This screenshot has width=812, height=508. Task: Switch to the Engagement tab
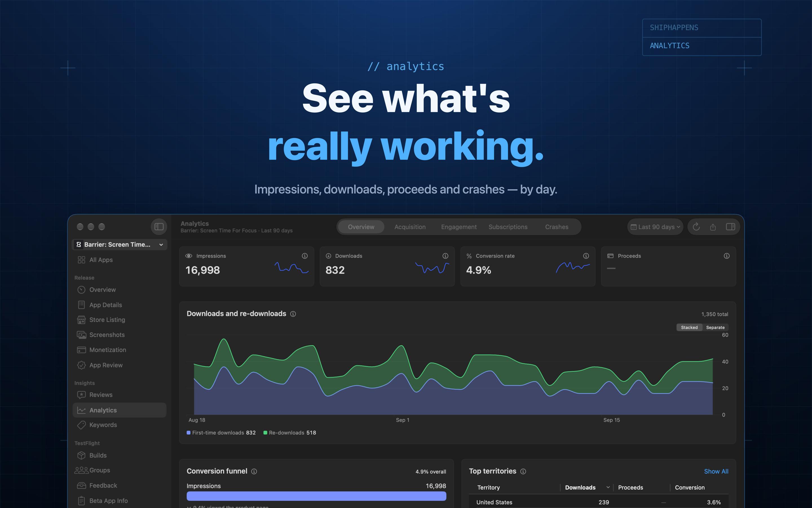pyautogui.click(x=459, y=227)
